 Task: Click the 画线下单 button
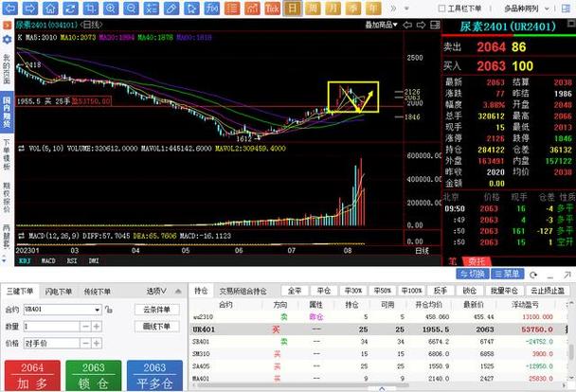157,327
